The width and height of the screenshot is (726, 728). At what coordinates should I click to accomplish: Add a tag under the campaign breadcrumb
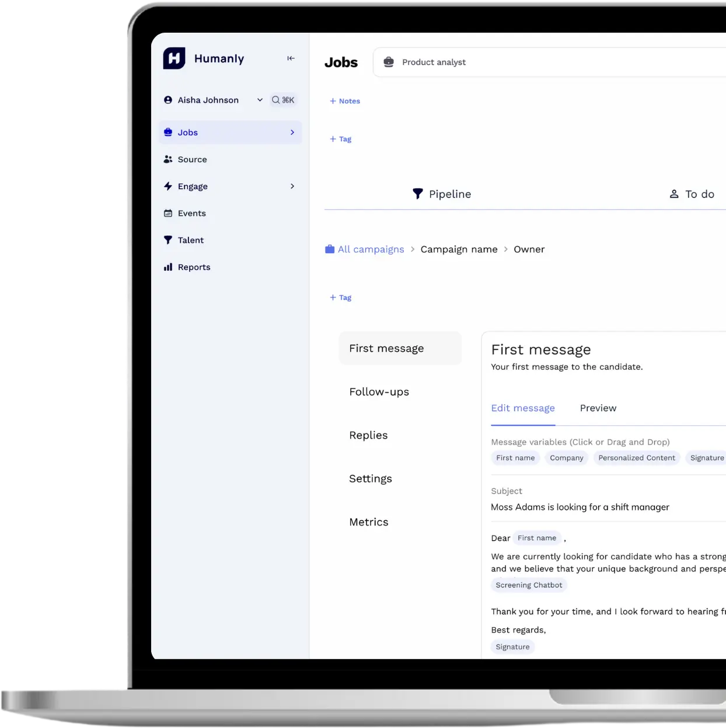(341, 297)
